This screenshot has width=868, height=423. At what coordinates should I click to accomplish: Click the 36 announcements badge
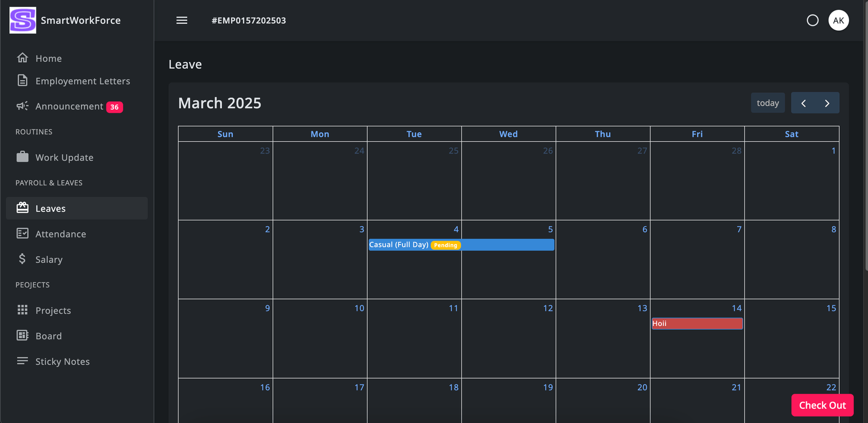(x=114, y=107)
